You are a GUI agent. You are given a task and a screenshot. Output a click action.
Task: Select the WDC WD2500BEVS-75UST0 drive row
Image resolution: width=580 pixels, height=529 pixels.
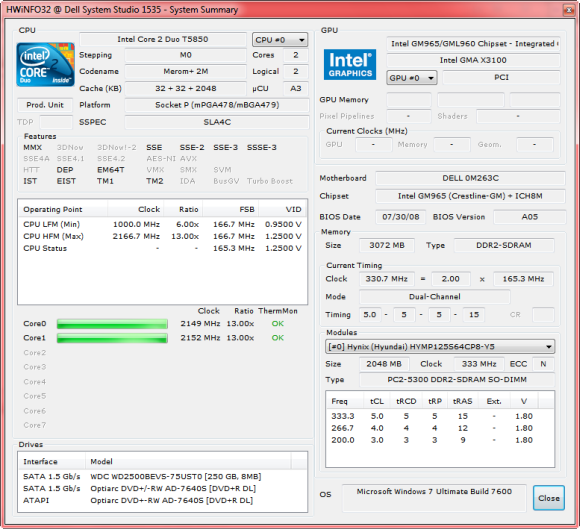pyautogui.click(x=162, y=476)
